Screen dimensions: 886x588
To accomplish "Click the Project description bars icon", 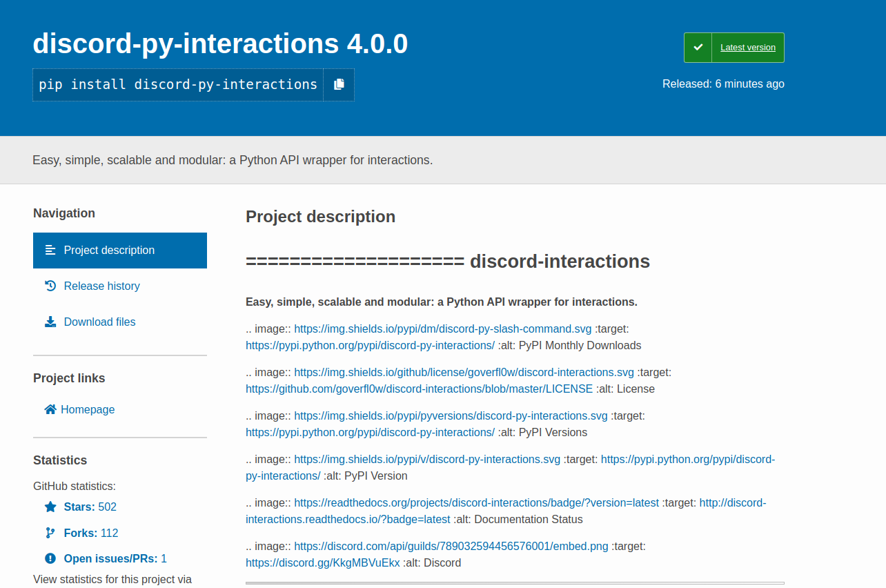I will point(49,250).
